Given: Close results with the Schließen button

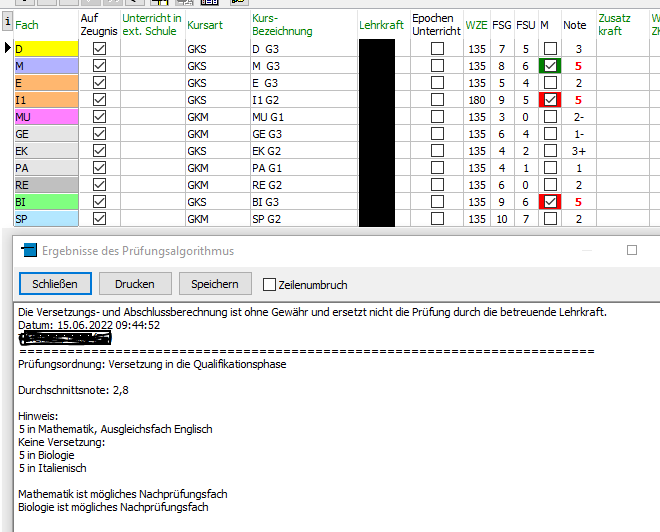Looking at the screenshot, I should tap(55, 284).
